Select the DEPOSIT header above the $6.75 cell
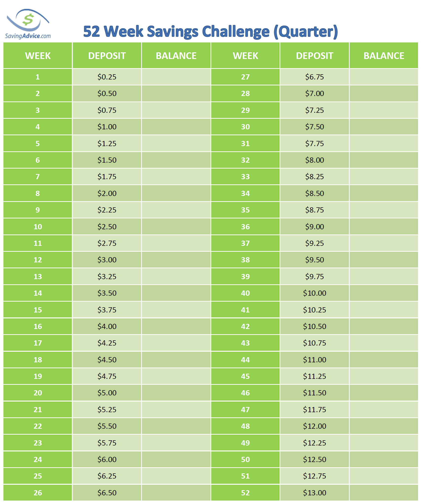Image resolution: width=421 pixels, height=504 pixels. pyautogui.click(x=314, y=56)
